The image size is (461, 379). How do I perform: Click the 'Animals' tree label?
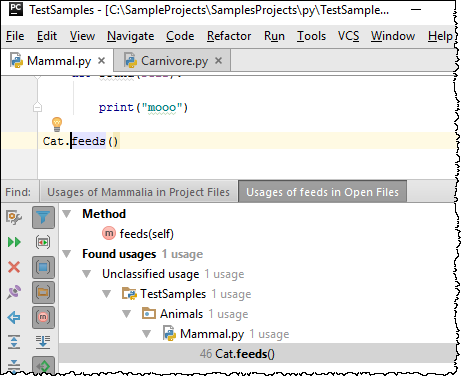[x=181, y=314]
